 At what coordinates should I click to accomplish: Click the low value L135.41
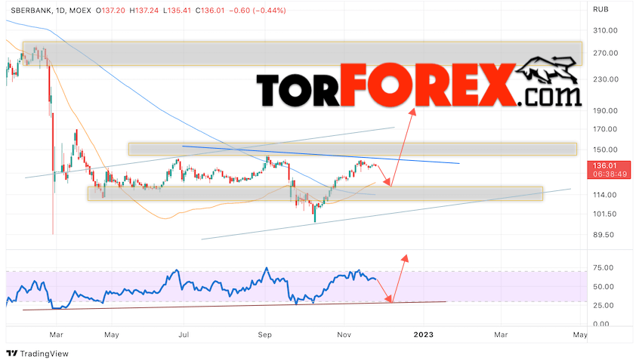(177, 10)
